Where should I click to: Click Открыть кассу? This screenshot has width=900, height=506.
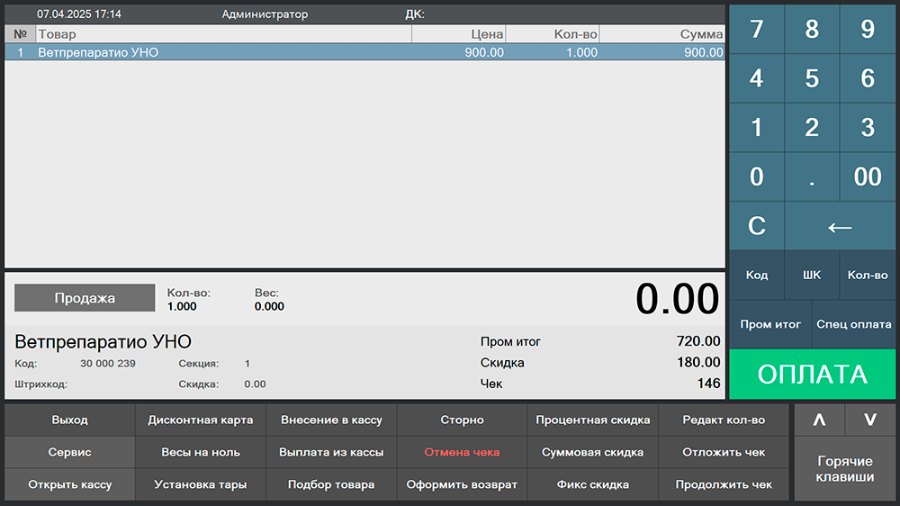[69, 485]
